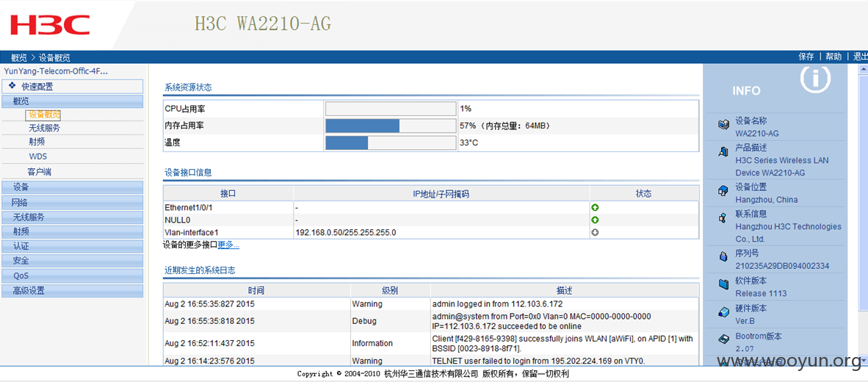Click the 序列号 icon

(723, 257)
